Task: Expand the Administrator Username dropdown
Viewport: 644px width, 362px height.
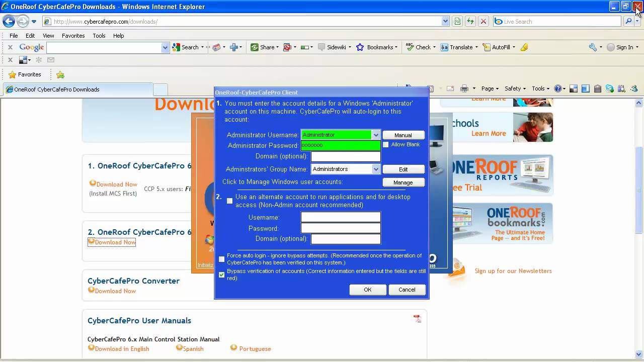Action: tap(375, 135)
